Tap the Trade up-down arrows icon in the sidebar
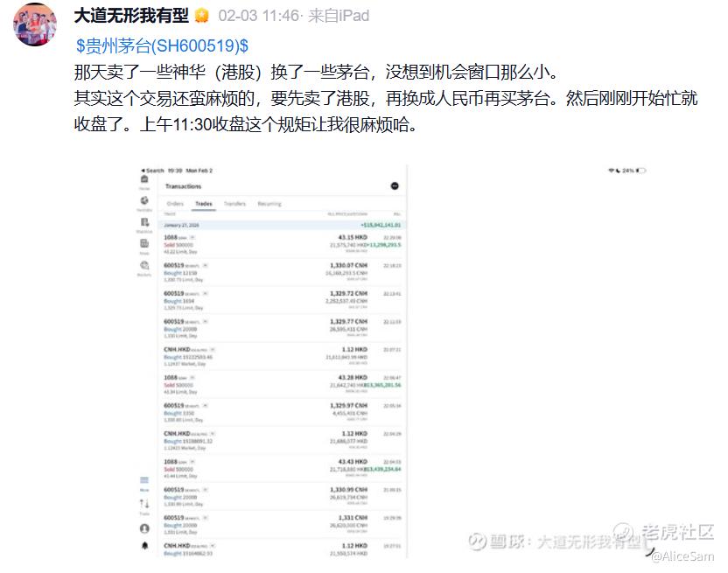 point(144,503)
